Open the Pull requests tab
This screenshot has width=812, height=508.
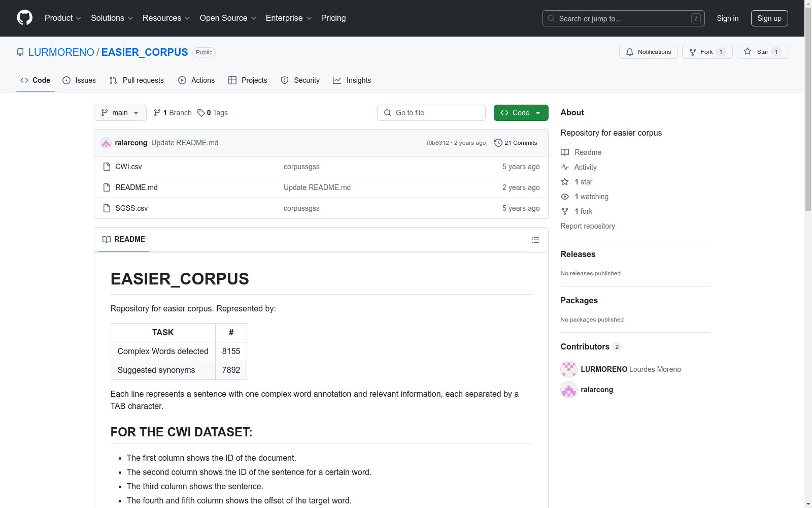(137, 80)
